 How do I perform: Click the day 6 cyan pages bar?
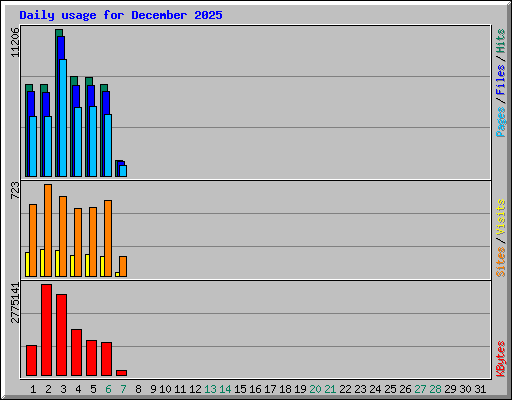pyautogui.click(x=108, y=145)
